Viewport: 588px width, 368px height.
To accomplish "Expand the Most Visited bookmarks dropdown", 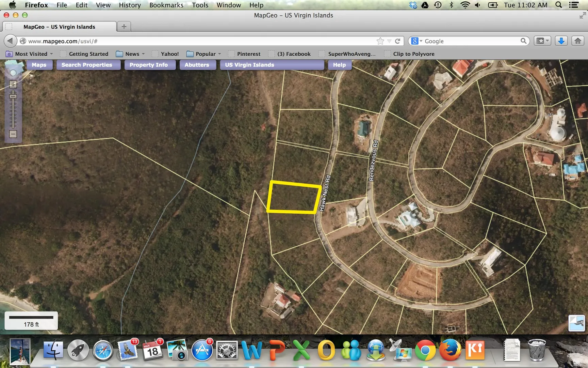I will point(30,54).
